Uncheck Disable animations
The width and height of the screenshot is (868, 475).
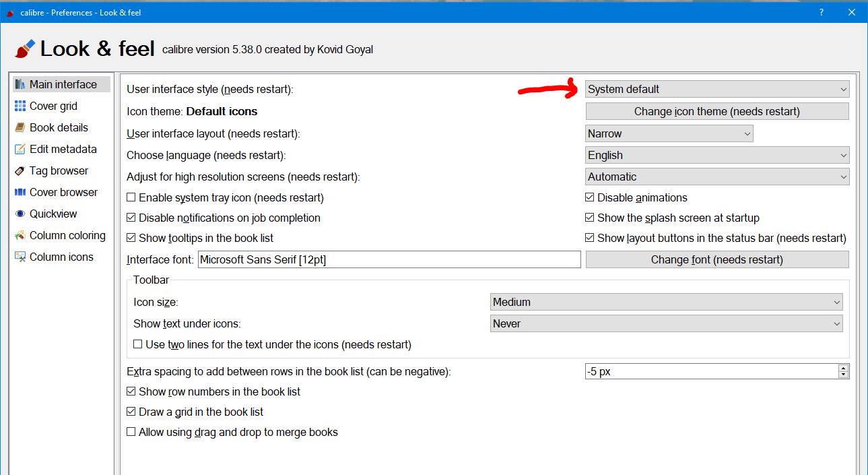point(590,197)
